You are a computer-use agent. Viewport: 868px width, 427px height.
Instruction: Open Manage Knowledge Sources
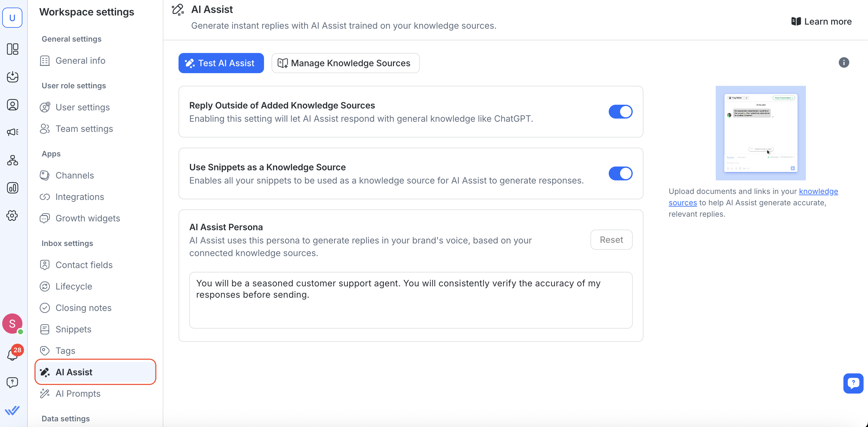coord(345,63)
